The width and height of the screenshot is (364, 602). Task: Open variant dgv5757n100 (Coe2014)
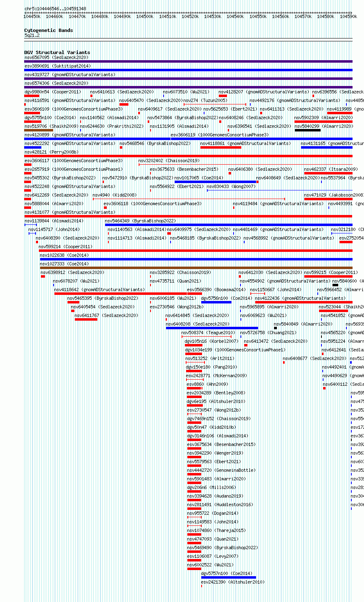click(x=227, y=574)
